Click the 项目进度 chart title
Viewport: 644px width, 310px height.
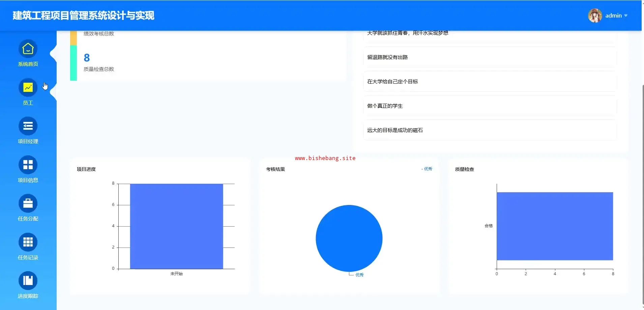point(86,169)
